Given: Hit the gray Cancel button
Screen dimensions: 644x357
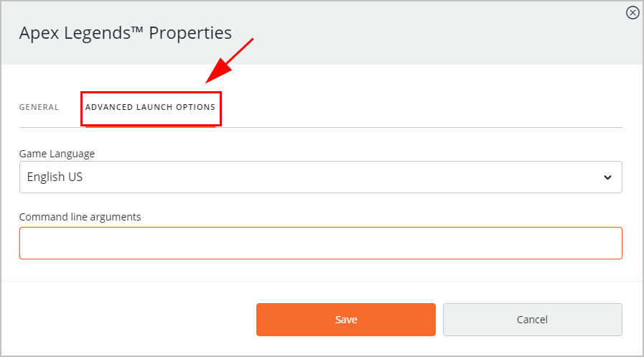Looking at the screenshot, I should pos(532,320).
